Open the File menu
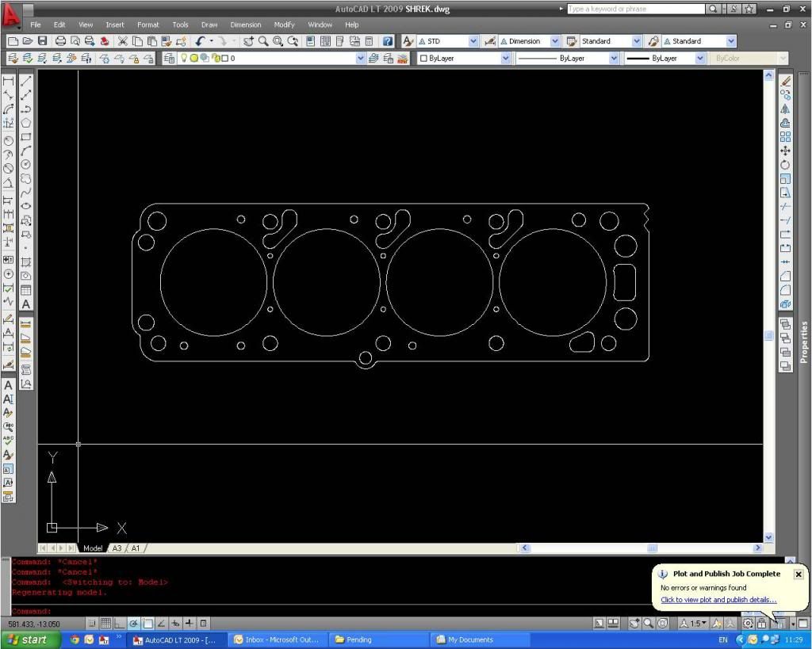Viewport: 812px width, 649px height. pyautogui.click(x=35, y=25)
